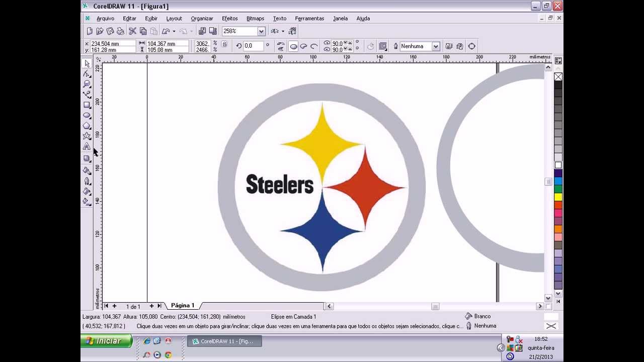Viewport: 644px width, 362px height.
Task: Open the Ferramentas menu
Action: 309,19
